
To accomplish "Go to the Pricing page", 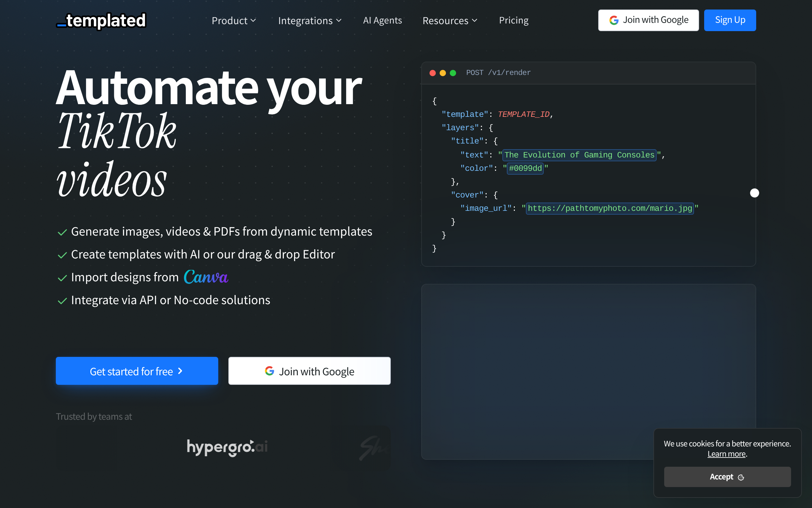I will click(x=514, y=21).
